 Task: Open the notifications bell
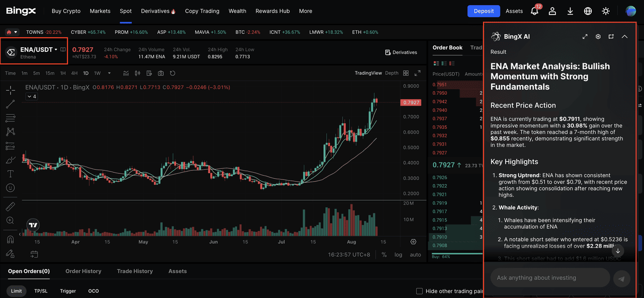click(x=534, y=11)
